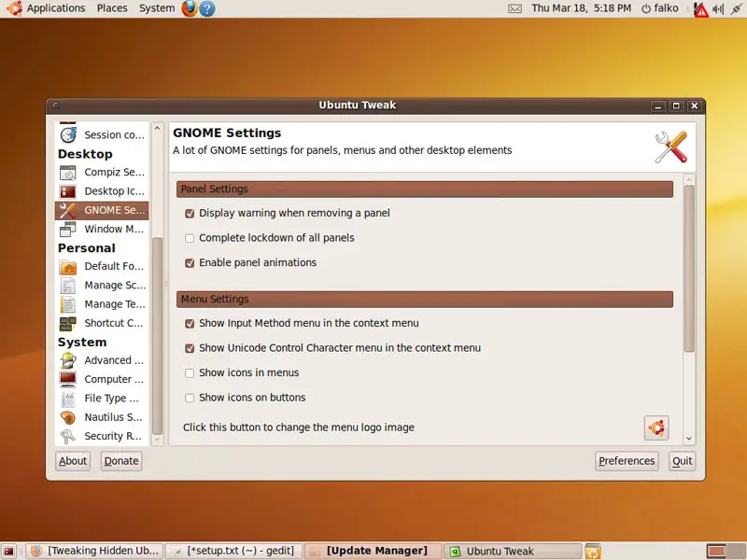Click the Advanced power management icon
Viewport: 747px width, 560px height.
coord(68,360)
